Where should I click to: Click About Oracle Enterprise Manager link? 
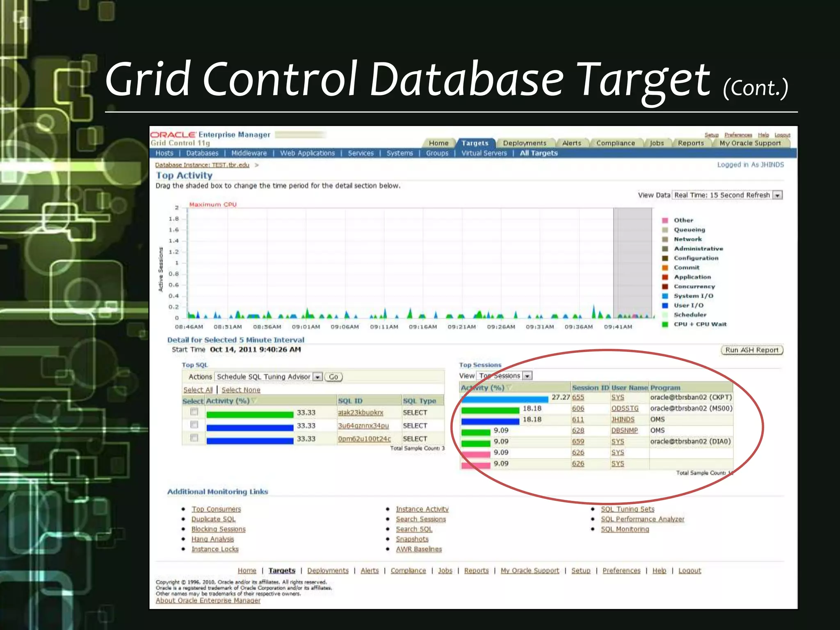coord(208,600)
